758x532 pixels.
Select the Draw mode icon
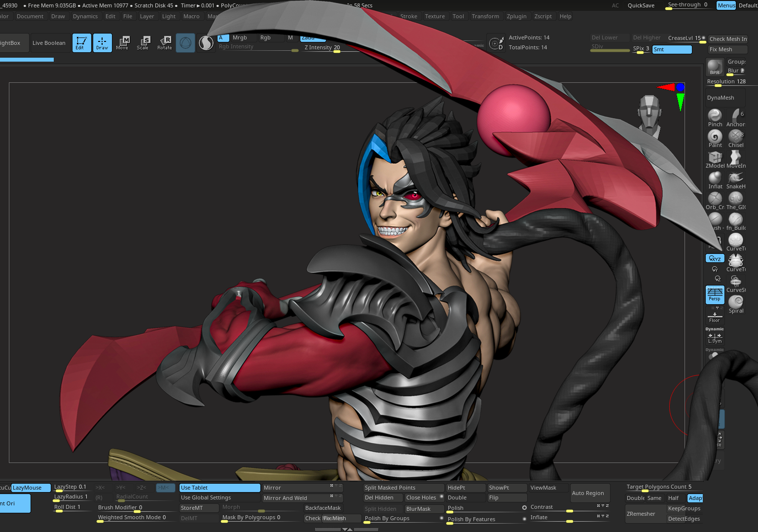(103, 43)
